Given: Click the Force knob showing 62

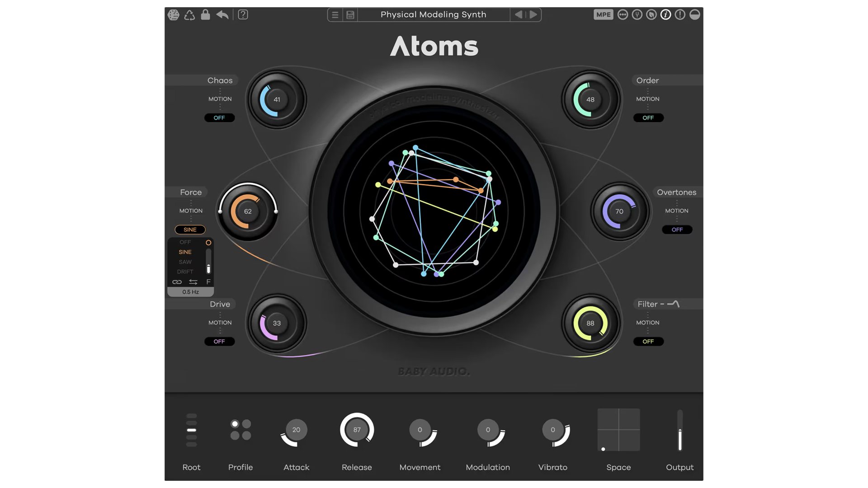Looking at the screenshot, I should click(248, 211).
